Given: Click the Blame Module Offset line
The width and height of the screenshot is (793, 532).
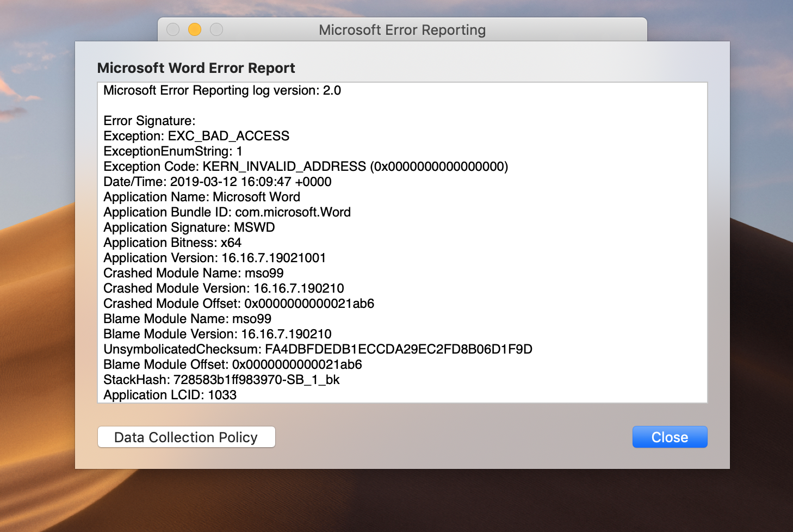Looking at the screenshot, I should point(233,364).
